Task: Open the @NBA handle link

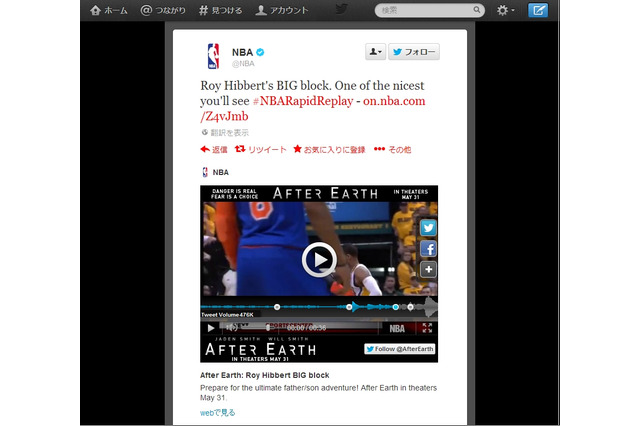Action: (x=243, y=64)
